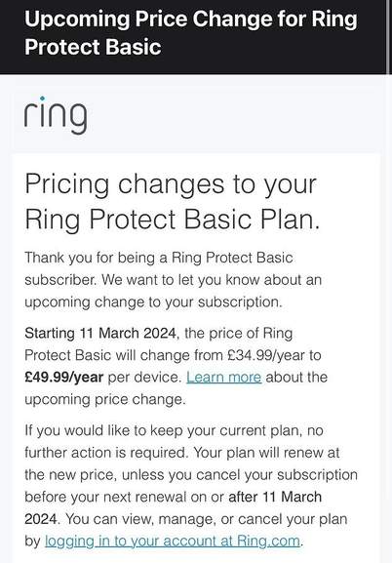Click the teal dot above ring logo
Viewport: 392px width, 563px height.
[x=42, y=98]
